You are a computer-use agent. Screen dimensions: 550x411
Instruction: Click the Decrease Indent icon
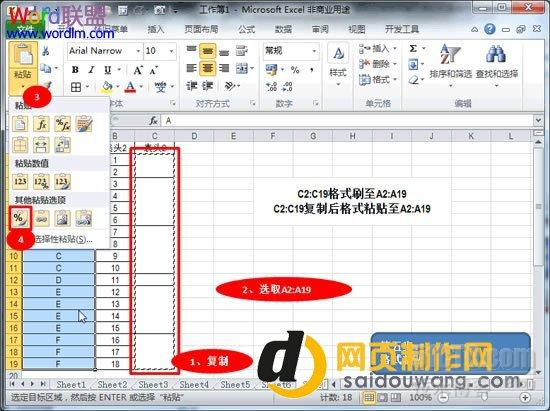click(x=192, y=86)
